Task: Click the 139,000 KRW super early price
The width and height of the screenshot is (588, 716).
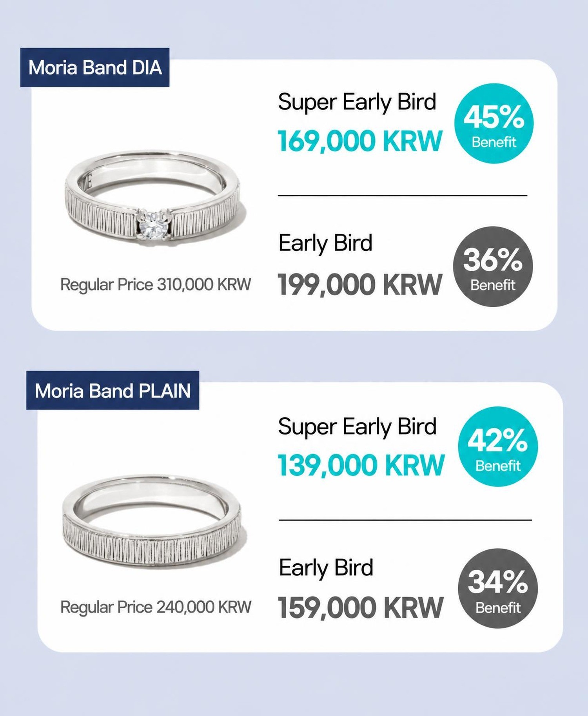Action: 361,465
